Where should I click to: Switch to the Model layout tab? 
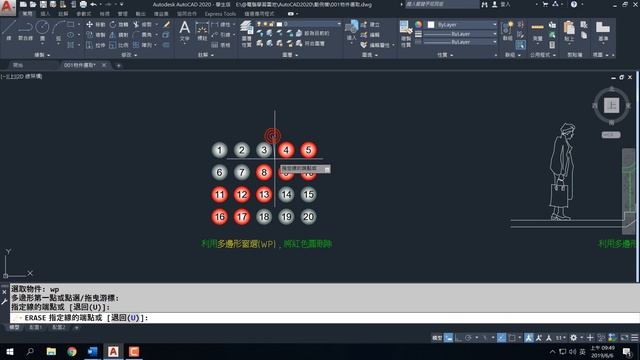tap(14, 327)
